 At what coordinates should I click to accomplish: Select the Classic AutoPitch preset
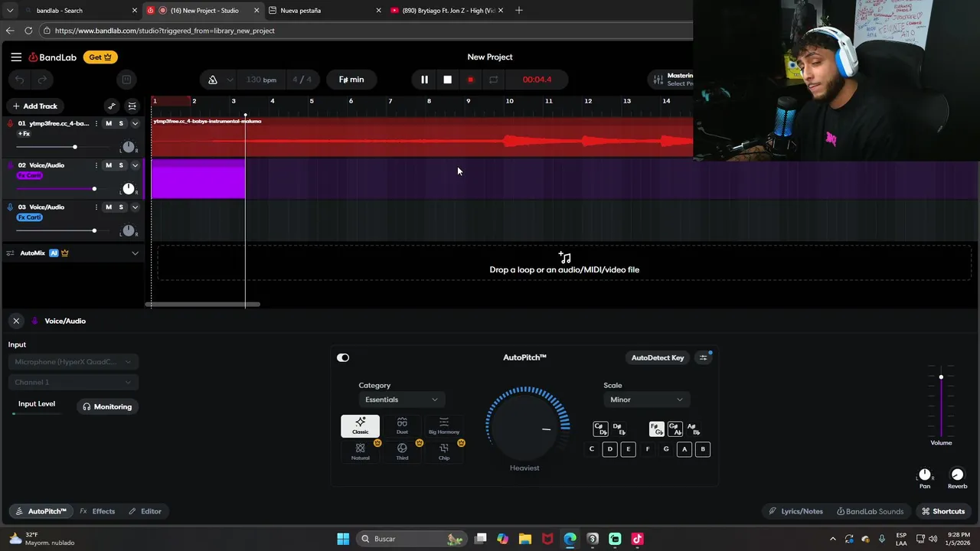360,426
